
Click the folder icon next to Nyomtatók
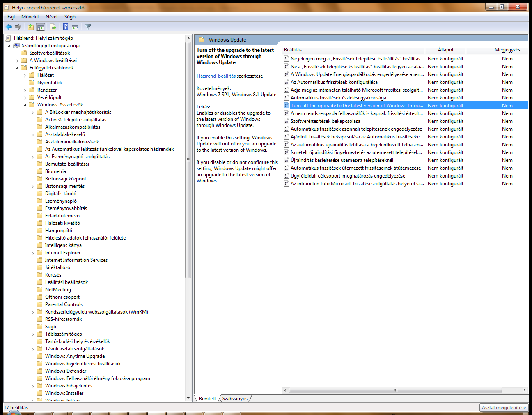point(32,83)
